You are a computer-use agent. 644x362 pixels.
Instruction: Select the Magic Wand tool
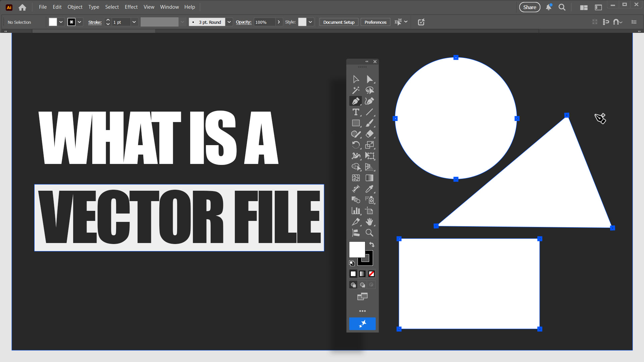(x=356, y=90)
